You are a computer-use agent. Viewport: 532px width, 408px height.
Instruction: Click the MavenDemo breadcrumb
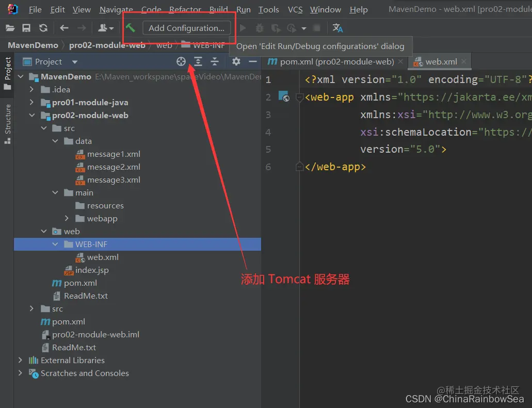(x=33, y=45)
